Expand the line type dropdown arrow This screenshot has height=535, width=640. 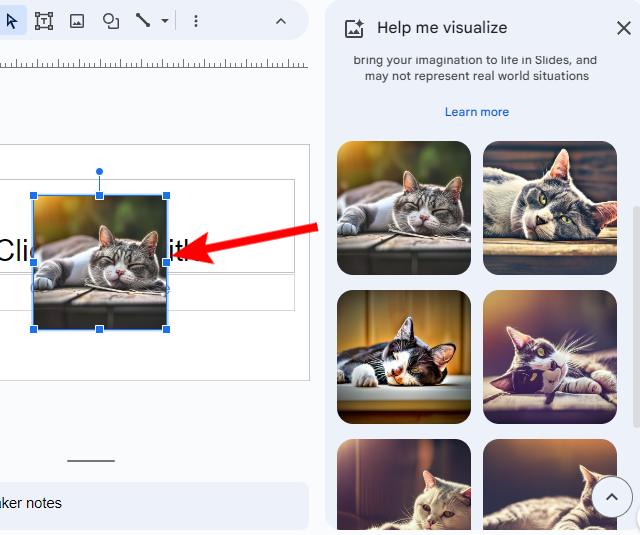tap(165, 21)
